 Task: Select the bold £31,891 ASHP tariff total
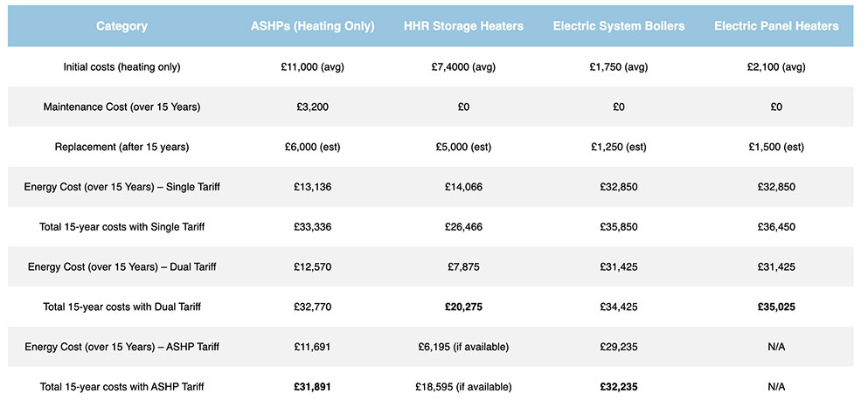[312, 386]
